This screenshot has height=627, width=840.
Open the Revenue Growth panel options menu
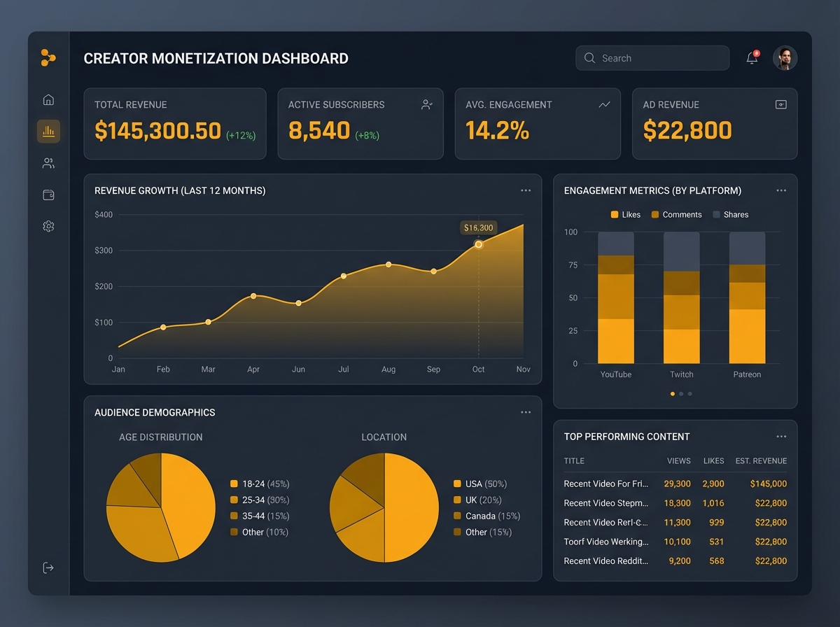[x=526, y=190]
